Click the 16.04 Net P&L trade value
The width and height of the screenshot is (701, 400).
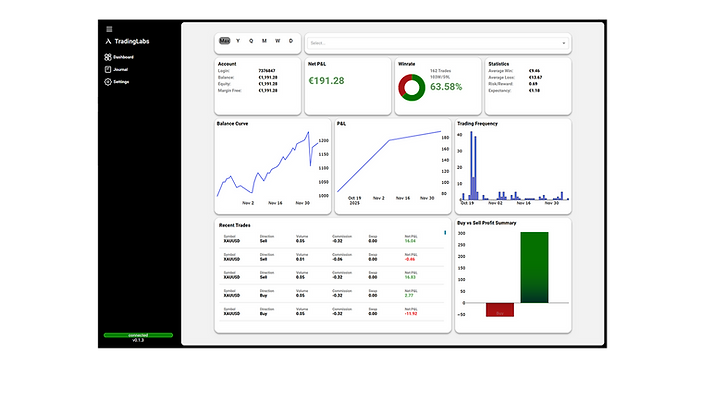(410, 241)
